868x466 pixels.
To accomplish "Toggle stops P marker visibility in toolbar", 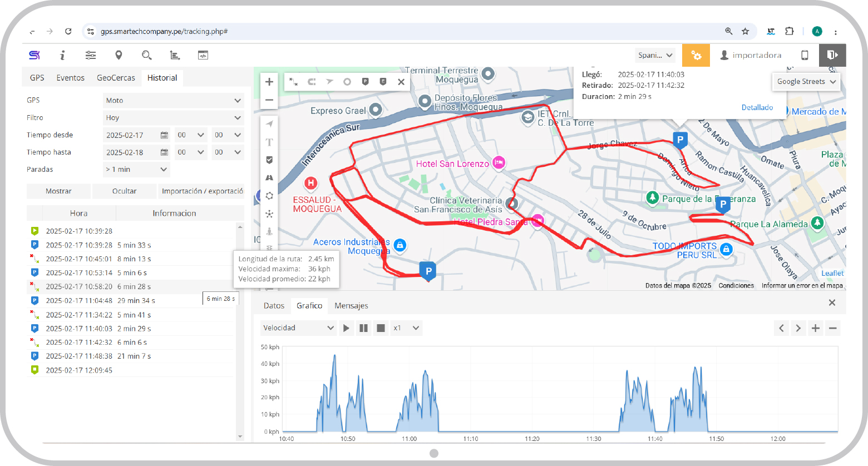I will [365, 82].
